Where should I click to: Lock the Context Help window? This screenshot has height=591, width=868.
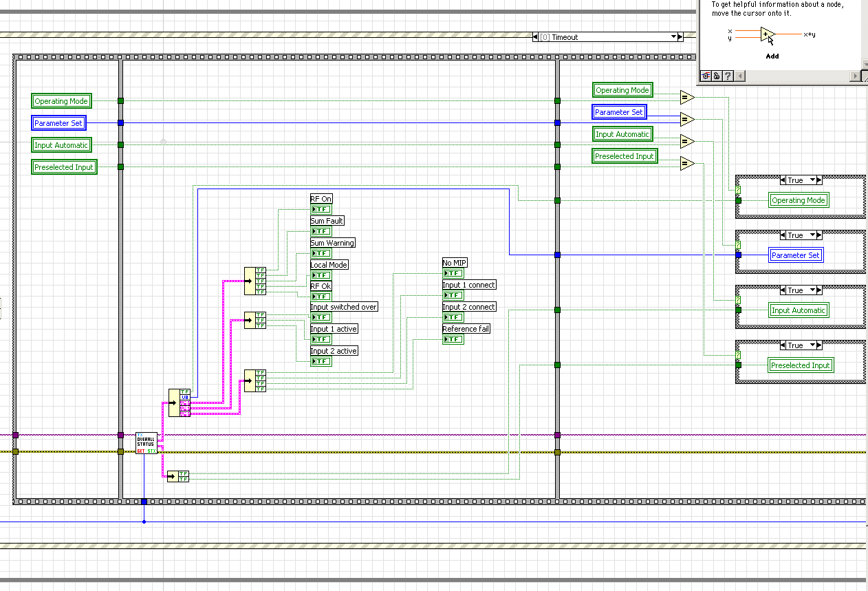[x=716, y=76]
